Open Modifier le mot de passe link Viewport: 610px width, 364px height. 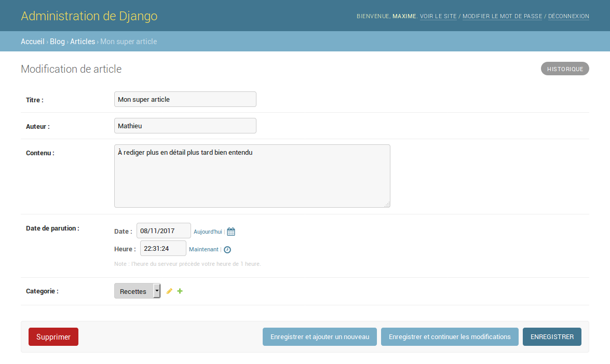[x=502, y=16]
